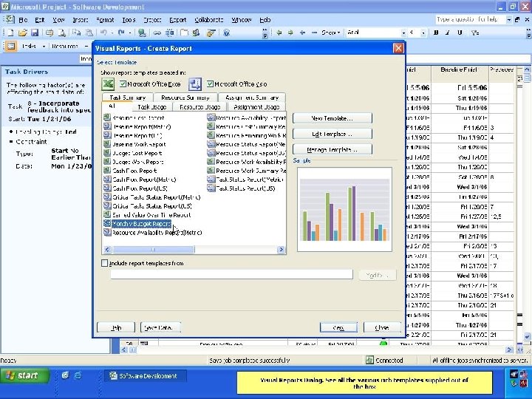The image size is (532, 399).
Task: Open the Report menu
Action: pyautogui.click(x=178, y=20)
